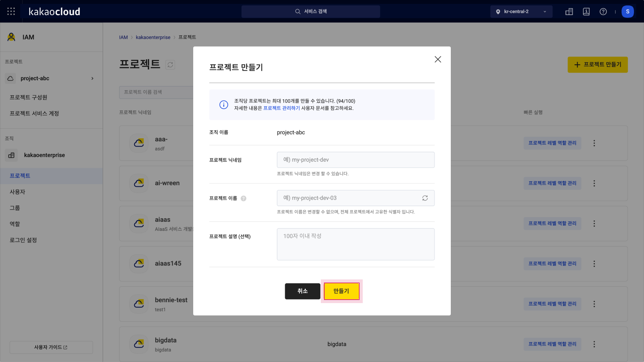The height and width of the screenshot is (362, 644).
Task: Open the apps grid menu icon
Action: [x=11, y=12]
